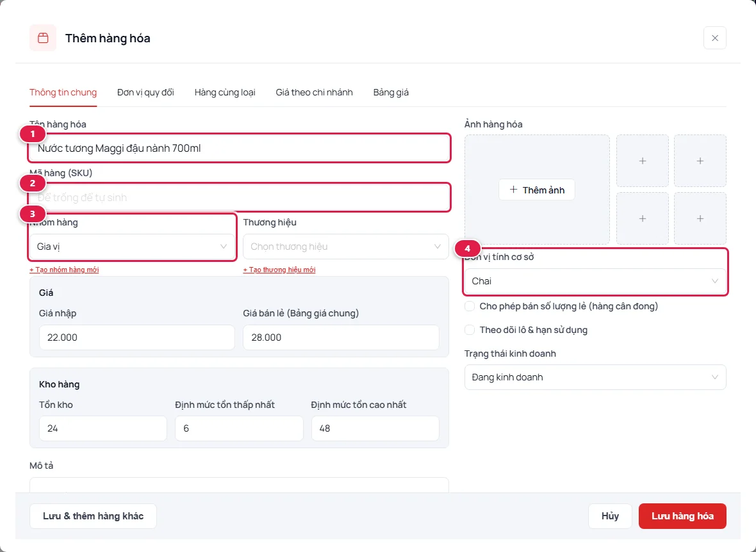Tick the Theo dõi lô & hạn sử dụng checkbox
The width and height of the screenshot is (756, 552).
pos(470,330)
